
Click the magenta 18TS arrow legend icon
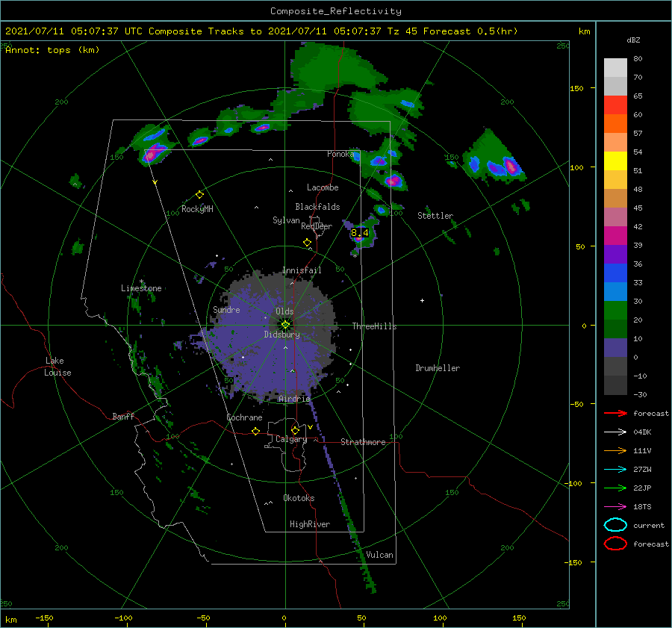pos(615,507)
